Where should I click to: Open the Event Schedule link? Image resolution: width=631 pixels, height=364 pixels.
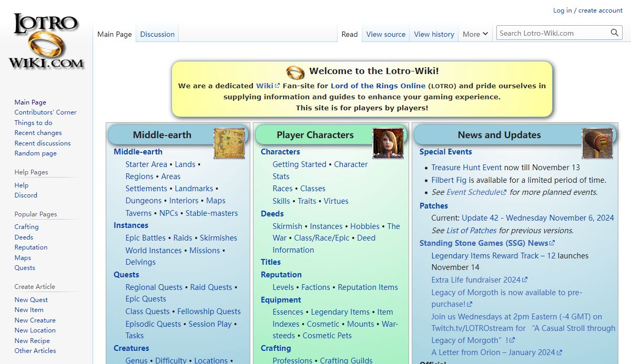476,192
